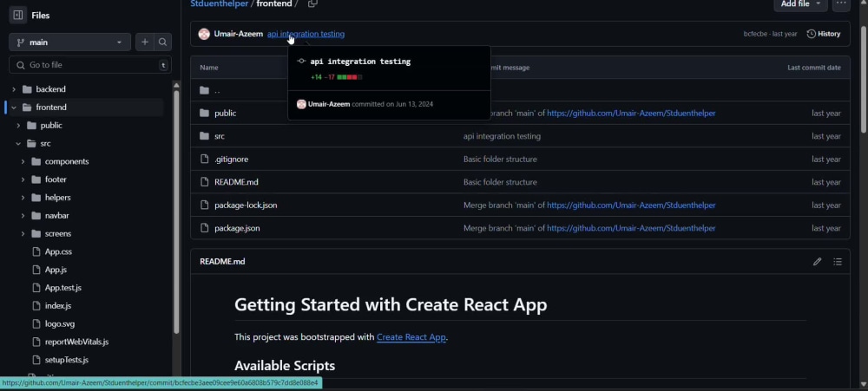Image resolution: width=868 pixels, height=391 pixels.
Task: Open App.css in the file tree
Action: point(58,251)
